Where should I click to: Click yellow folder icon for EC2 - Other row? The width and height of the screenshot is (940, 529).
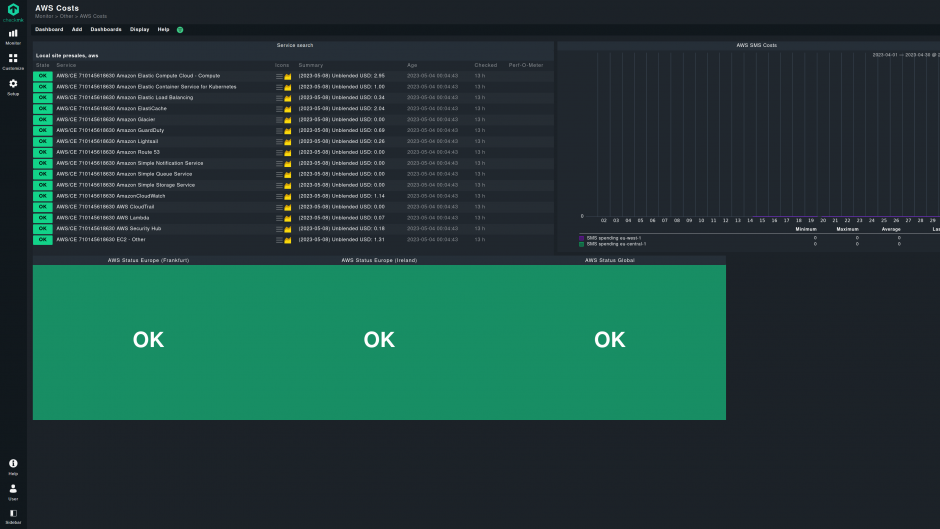pos(288,240)
